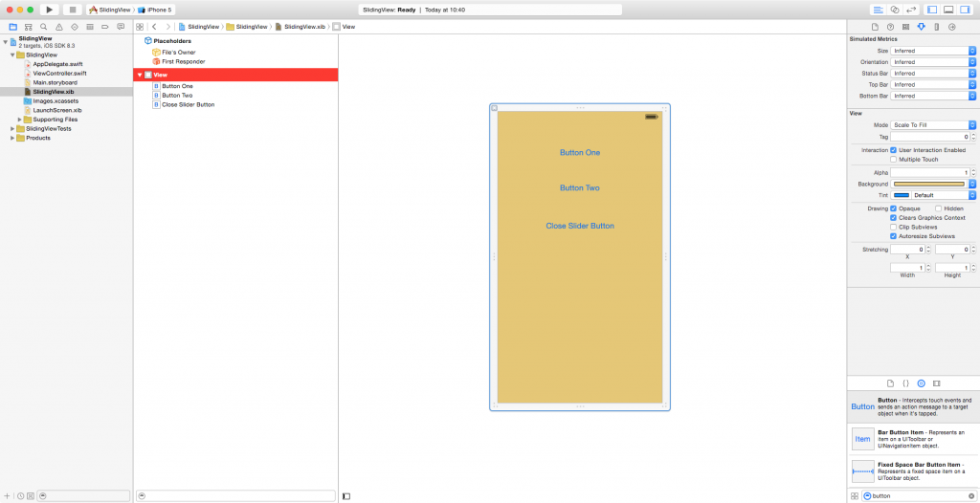Stop the running app
The image size is (980, 503).
click(73, 10)
